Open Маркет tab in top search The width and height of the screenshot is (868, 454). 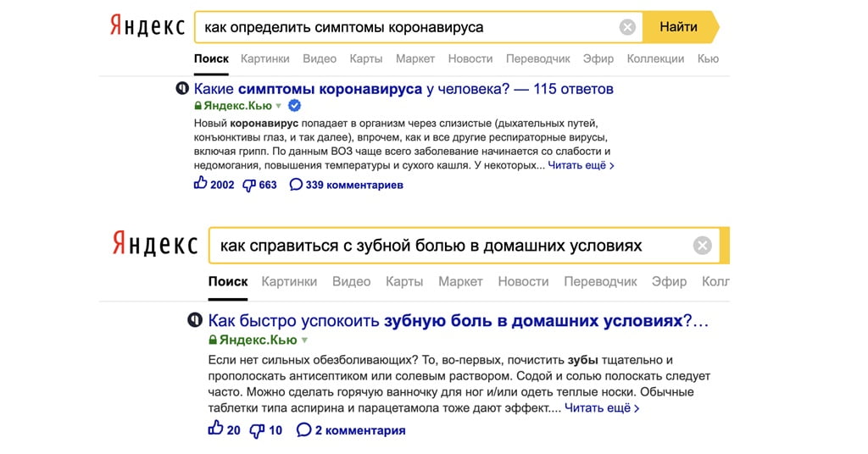pyautogui.click(x=415, y=58)
